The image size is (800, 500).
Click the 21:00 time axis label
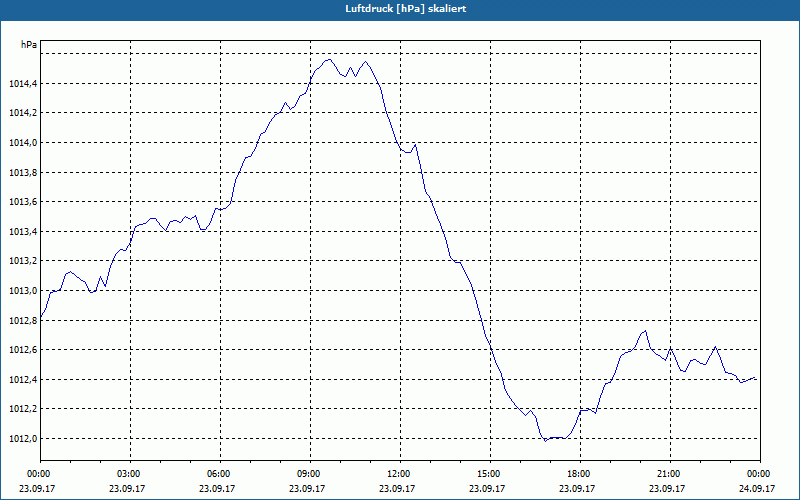[x=670, y=474]
